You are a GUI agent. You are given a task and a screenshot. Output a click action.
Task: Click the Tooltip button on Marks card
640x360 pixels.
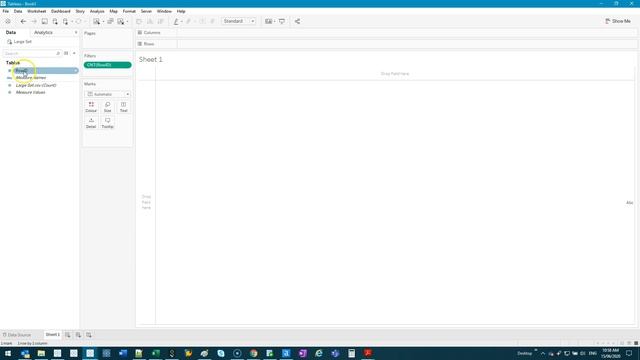pyautogui.click(x=107, y=123)
